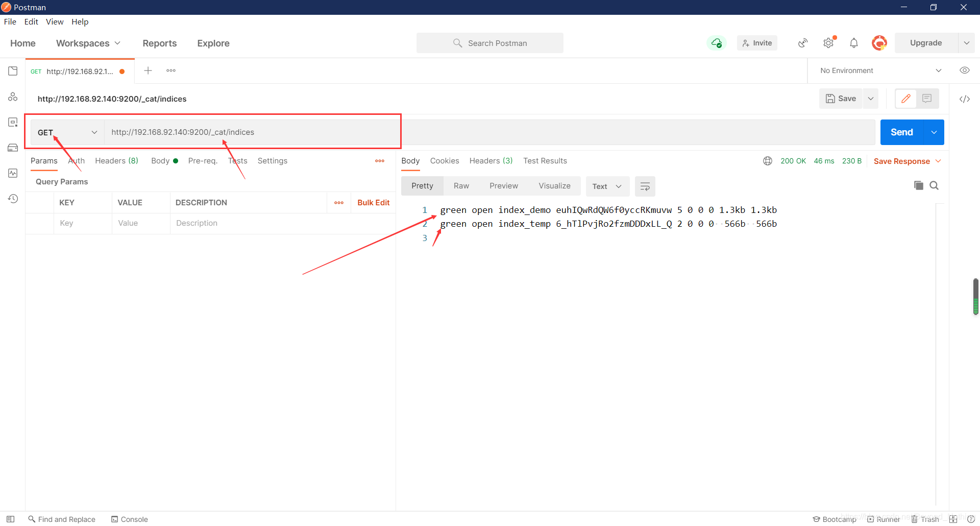Switch to response Cookies tab
The width and height of the screenshot is (980, 526).
pos(445,161)
